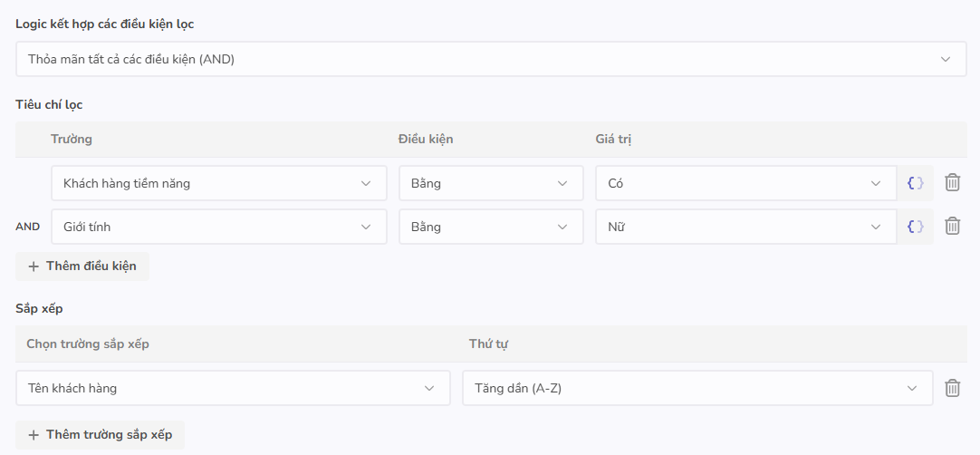Open the Tăng dần (A-Z) order dropdown

697,388
